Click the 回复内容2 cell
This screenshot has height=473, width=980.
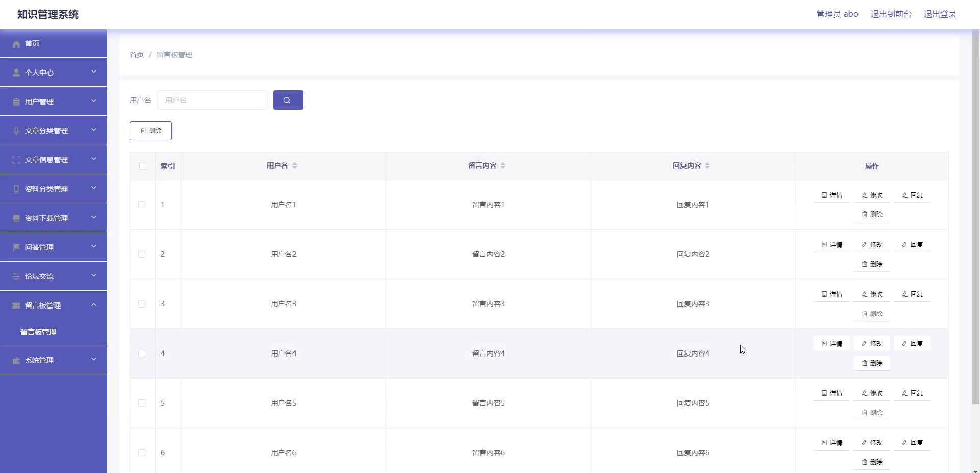[693, 254]
